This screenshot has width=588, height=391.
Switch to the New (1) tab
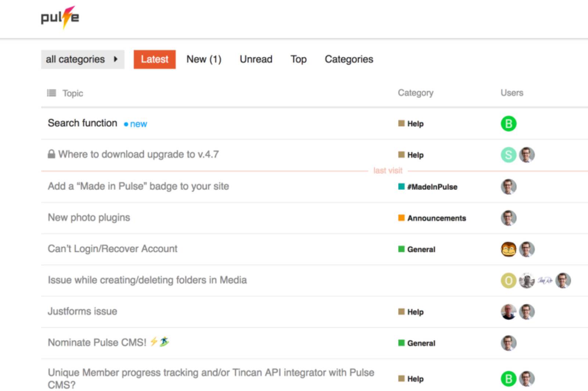coord(204,60)
